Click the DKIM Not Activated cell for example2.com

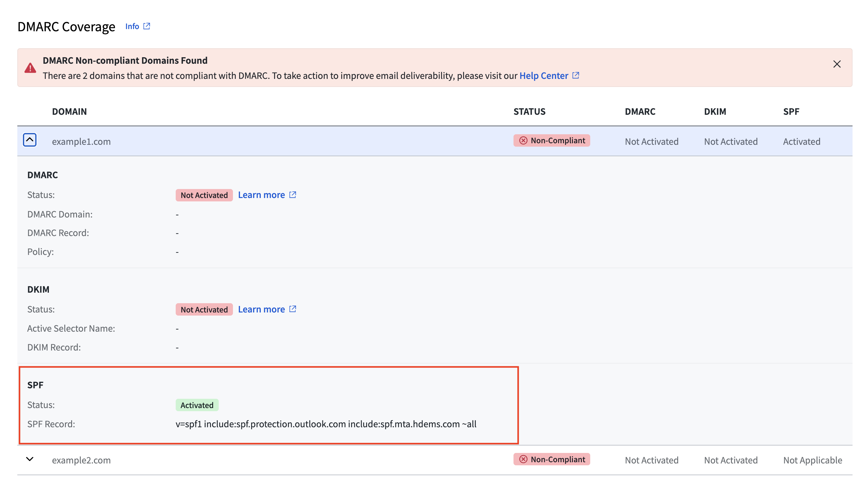731,460
